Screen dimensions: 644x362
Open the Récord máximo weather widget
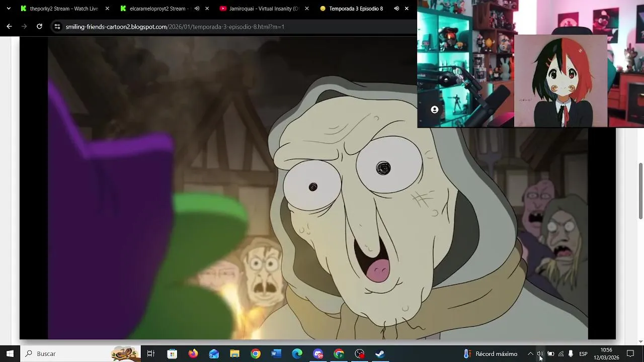click(490, 354)
